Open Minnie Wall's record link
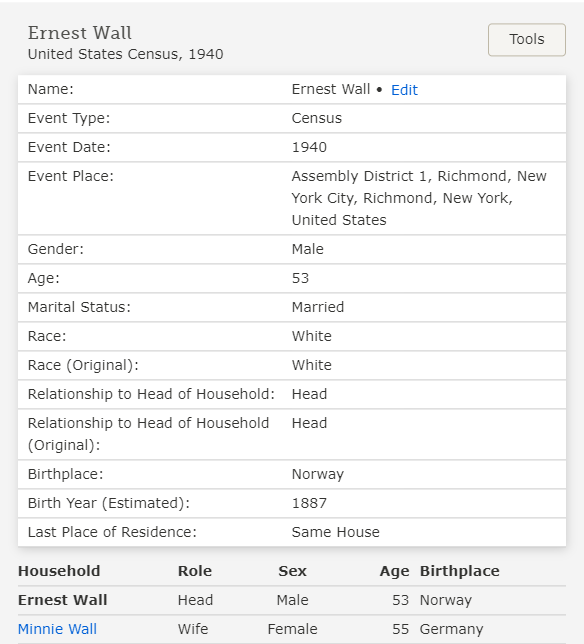The image size is (584, 644). pyautogui.click(x=57, y=629)
